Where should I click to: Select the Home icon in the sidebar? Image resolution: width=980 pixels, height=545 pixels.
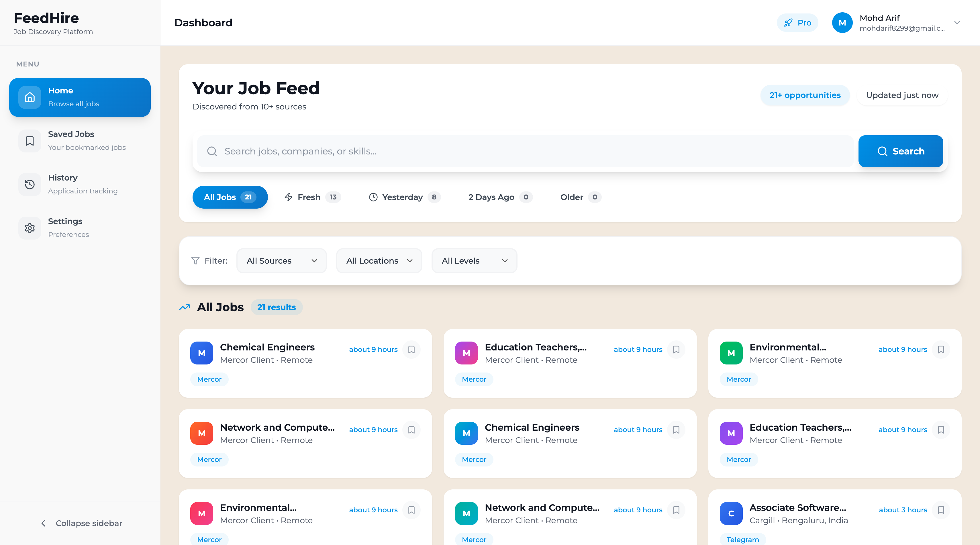30,97
